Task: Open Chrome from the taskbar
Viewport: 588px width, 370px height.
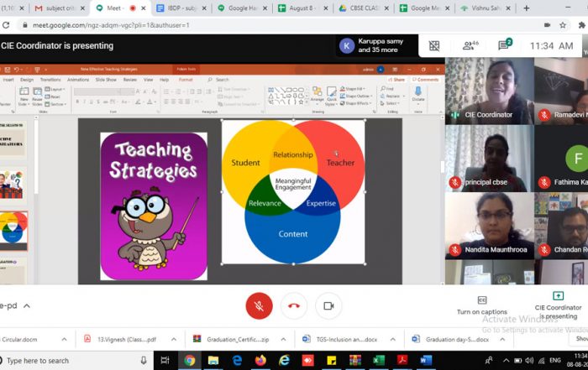Action: (190, 360)
